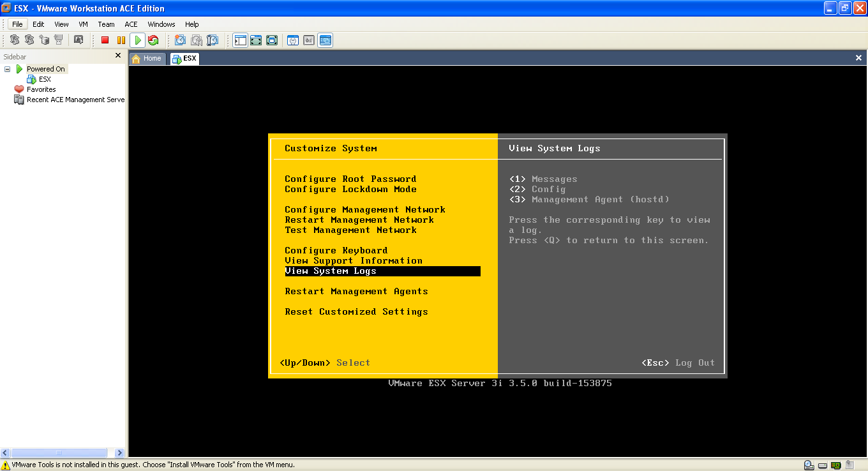Click the first server stack toolbar icon
The width and height of the screenshot is (868, 471).
14,40
